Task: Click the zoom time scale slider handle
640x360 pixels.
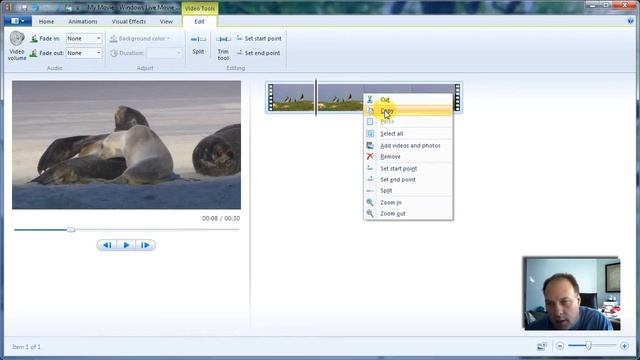Action: (x=589, y=346)
